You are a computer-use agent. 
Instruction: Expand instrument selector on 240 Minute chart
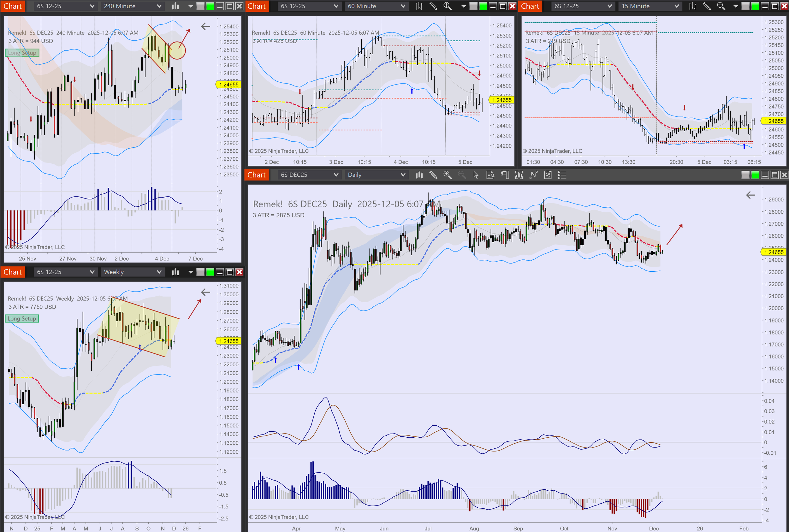pos(92,6)
